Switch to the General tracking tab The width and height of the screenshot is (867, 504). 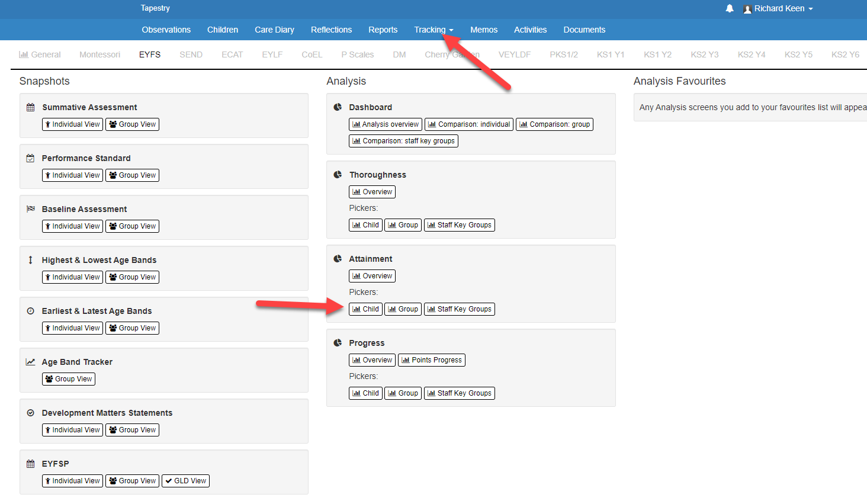[x=40, y=54]
